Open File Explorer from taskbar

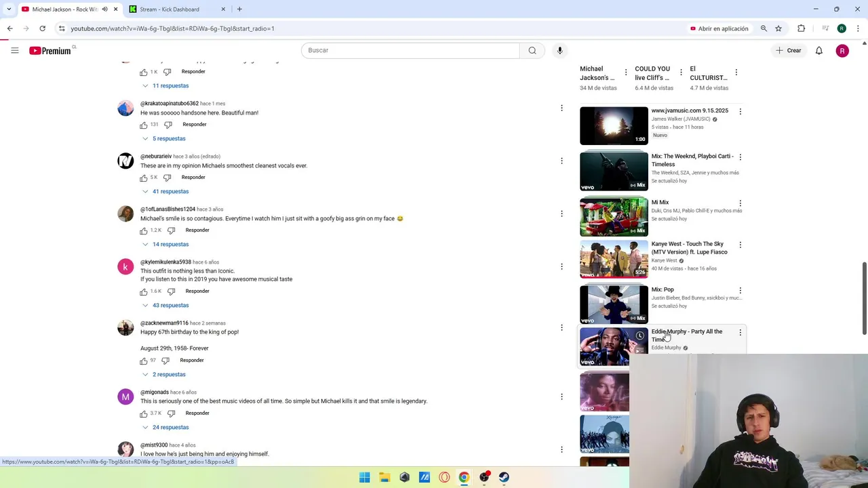click(384, 477)
